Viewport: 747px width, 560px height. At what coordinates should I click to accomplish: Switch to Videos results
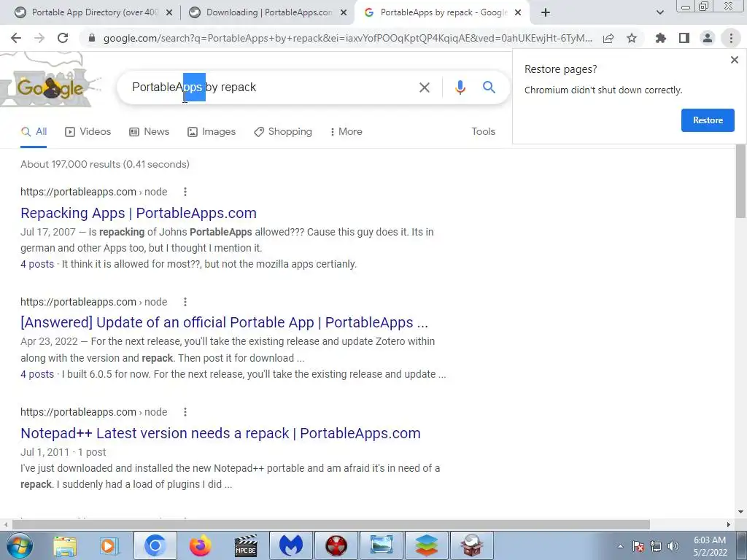[x=88, y=131]
